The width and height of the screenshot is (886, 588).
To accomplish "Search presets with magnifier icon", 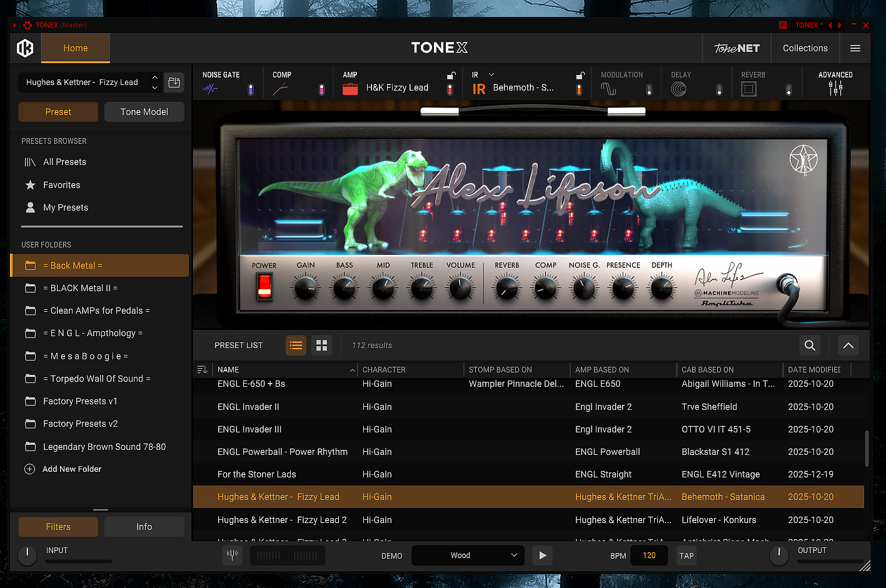I will [810, 345].
